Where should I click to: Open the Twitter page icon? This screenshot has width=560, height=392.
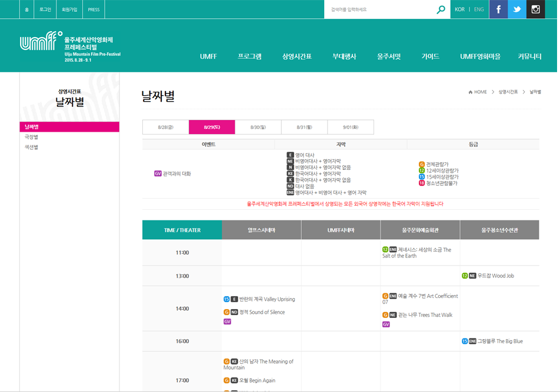coord(517,9)
